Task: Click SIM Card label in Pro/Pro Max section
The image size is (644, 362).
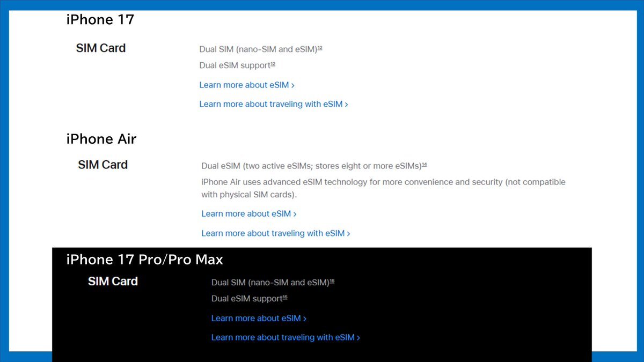Action: (x=113, y=282)
